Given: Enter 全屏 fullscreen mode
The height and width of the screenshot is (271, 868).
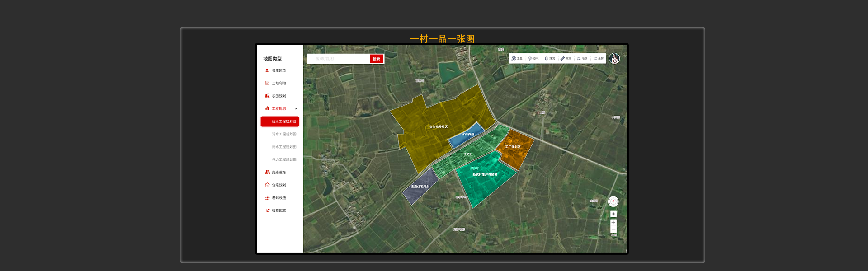Looking at the screenshot, I should pos(599,58).
